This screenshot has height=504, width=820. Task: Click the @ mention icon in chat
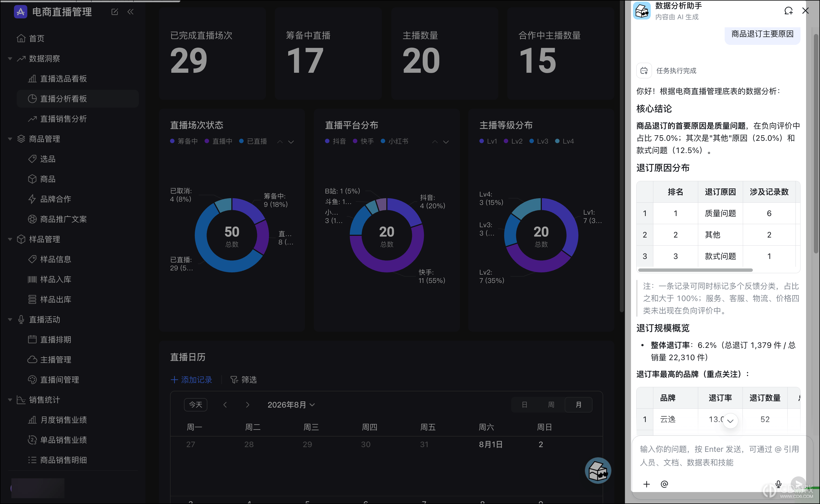coord(664,484)
